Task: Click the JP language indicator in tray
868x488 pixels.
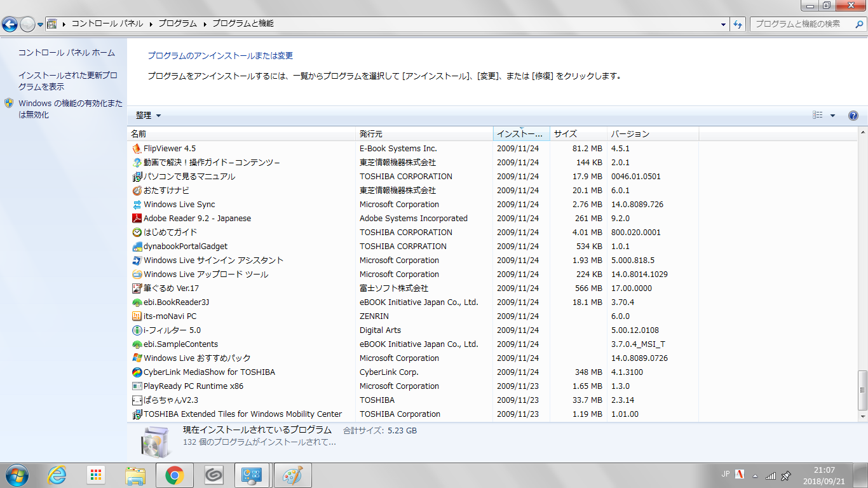Action: click(726, 474)
